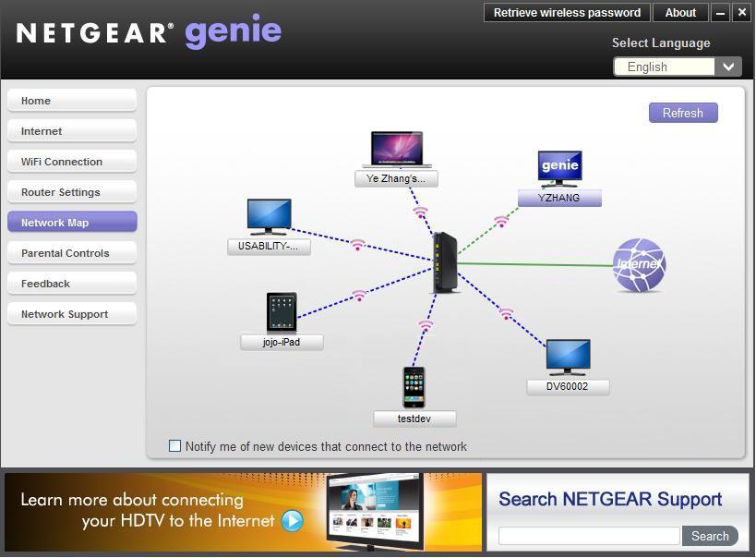Screen dimensions: 756x558
Task: Open Ye Zhang's laptop device icon
Action: [x=396, y=151]
